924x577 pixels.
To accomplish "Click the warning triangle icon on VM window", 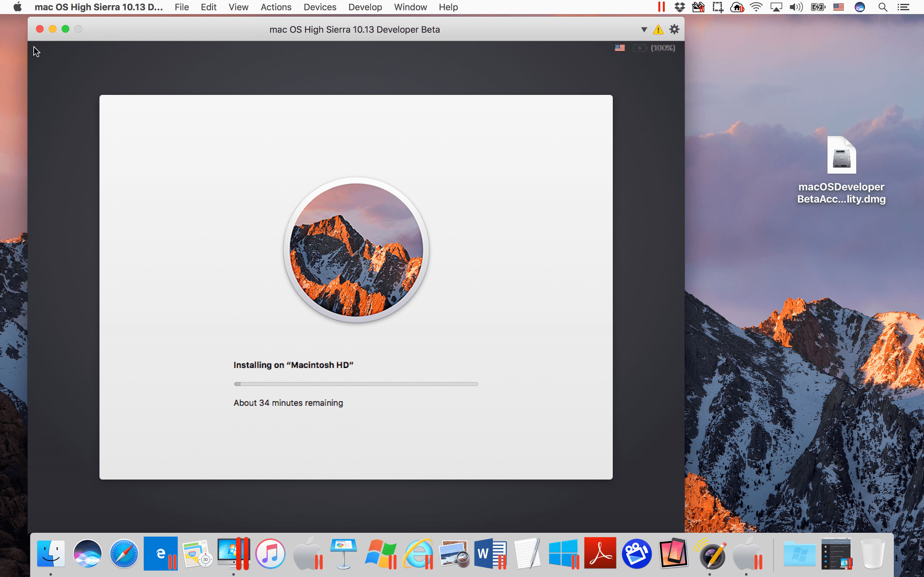I will coord(657,29).
